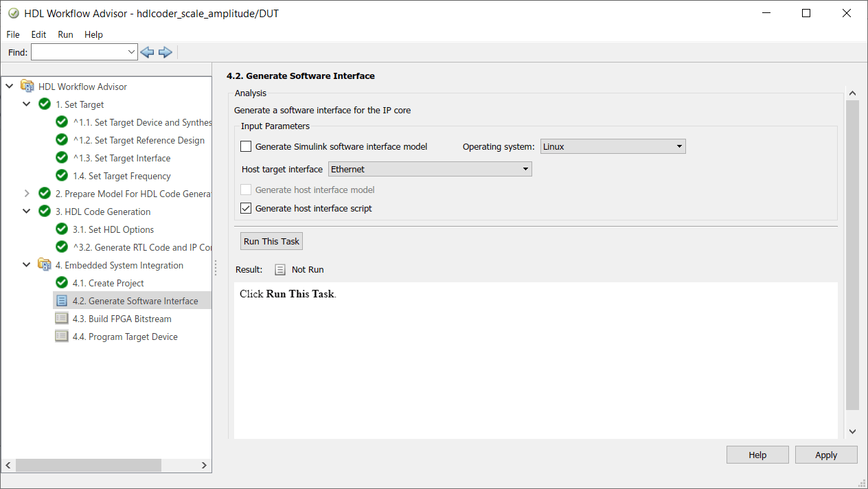Click the HDL Workflow Advisor root folder icon
This screenshot has width=868, height=489.
[x=27, y=87]
